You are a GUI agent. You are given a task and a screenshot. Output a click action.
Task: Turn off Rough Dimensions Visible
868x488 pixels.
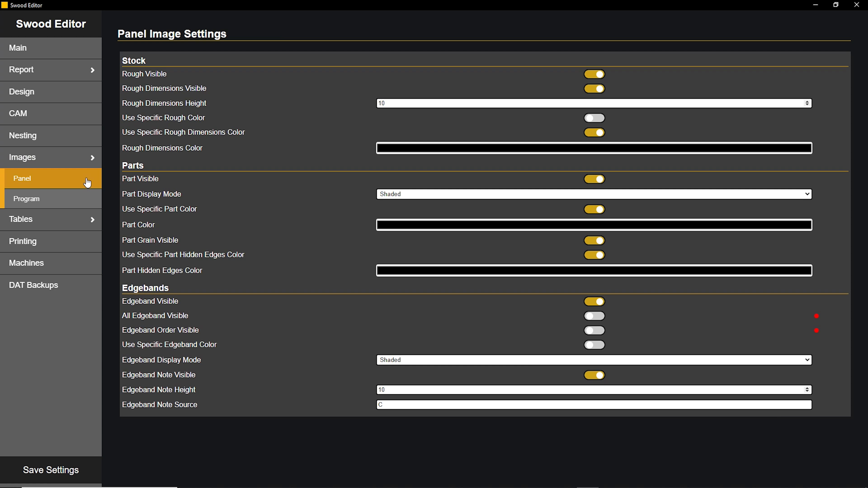(594, 89)
